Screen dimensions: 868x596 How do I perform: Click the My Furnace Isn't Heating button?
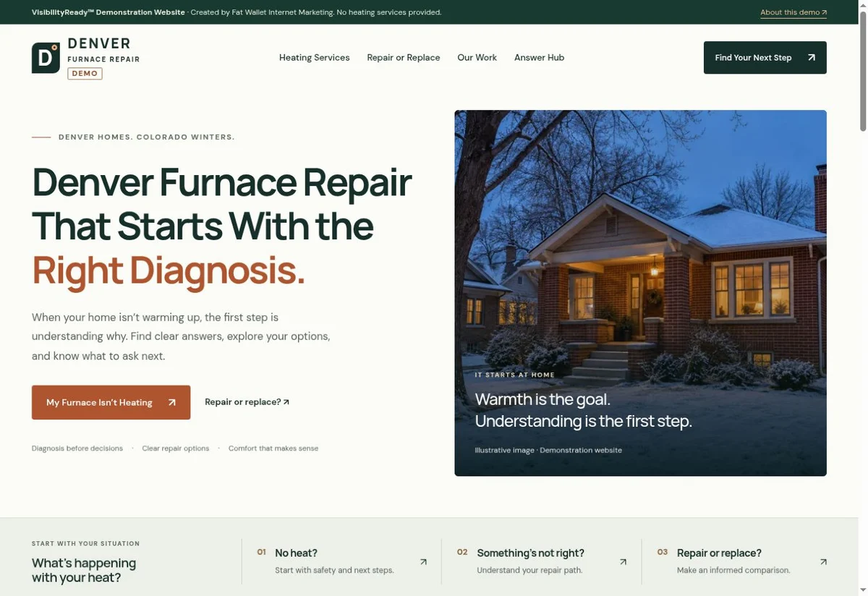click(x=111, y=402)
